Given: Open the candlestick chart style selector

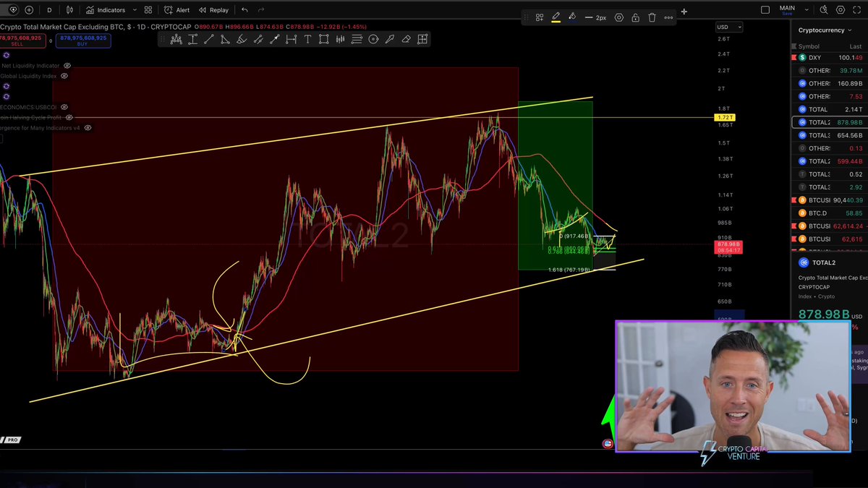Looking at the screenshot, I should click(69, 10).
